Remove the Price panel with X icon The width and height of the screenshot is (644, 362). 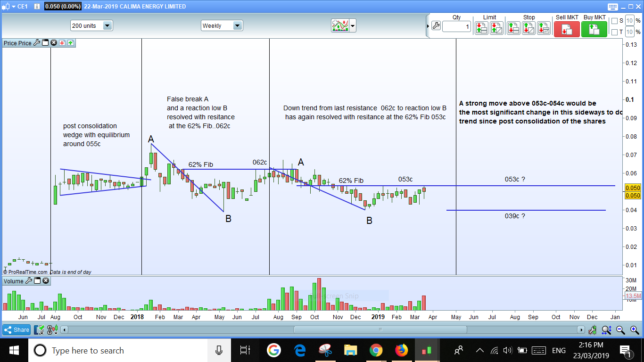(54, 43)
